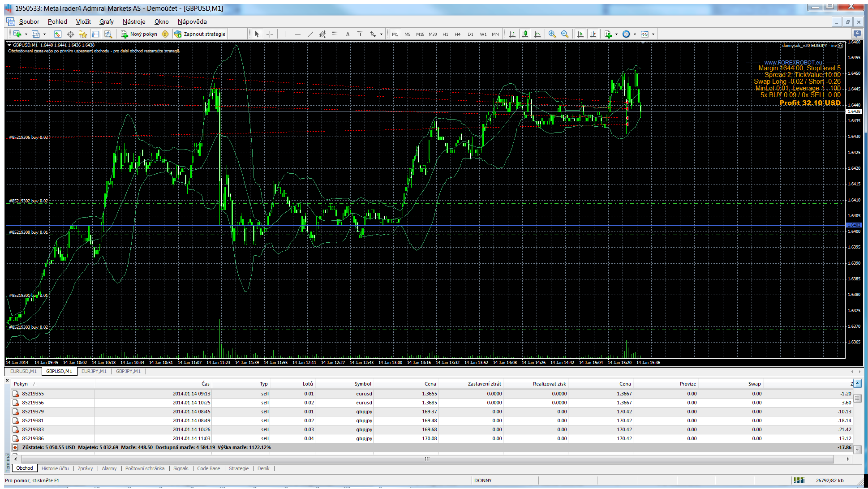
Task: Open the Arrows objects icon
Action: (373, 34)
